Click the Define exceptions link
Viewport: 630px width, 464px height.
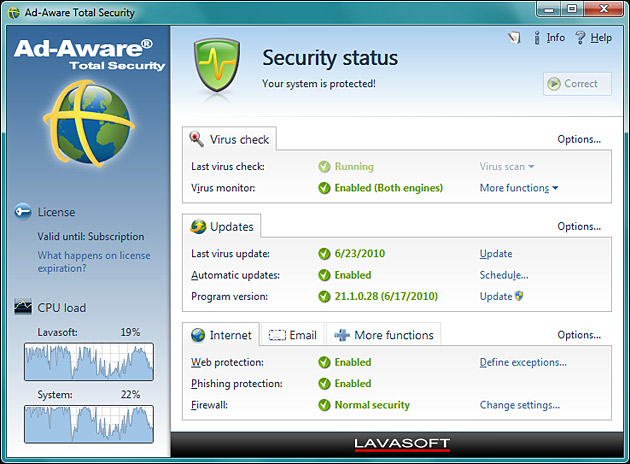[523, 362]
